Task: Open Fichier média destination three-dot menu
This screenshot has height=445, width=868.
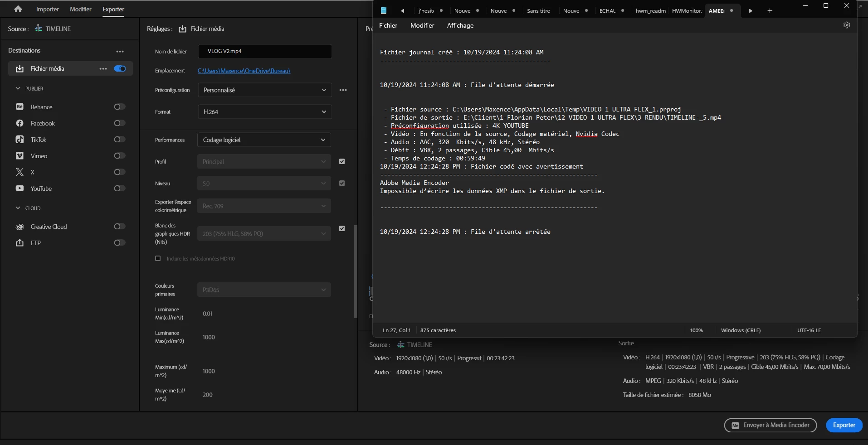Action: point(103,68)
